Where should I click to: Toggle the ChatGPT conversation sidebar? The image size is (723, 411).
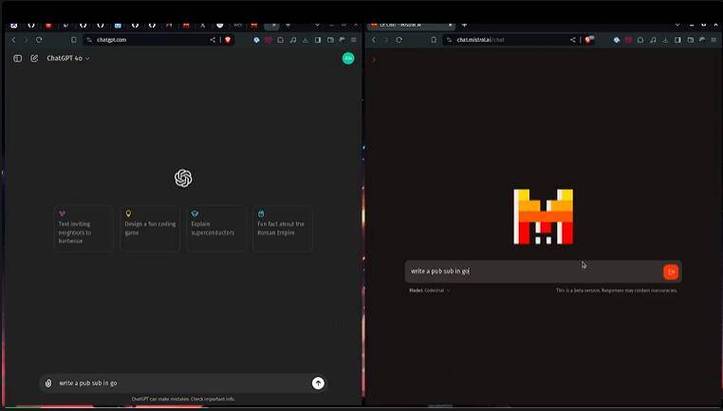[x=18, y=59]
